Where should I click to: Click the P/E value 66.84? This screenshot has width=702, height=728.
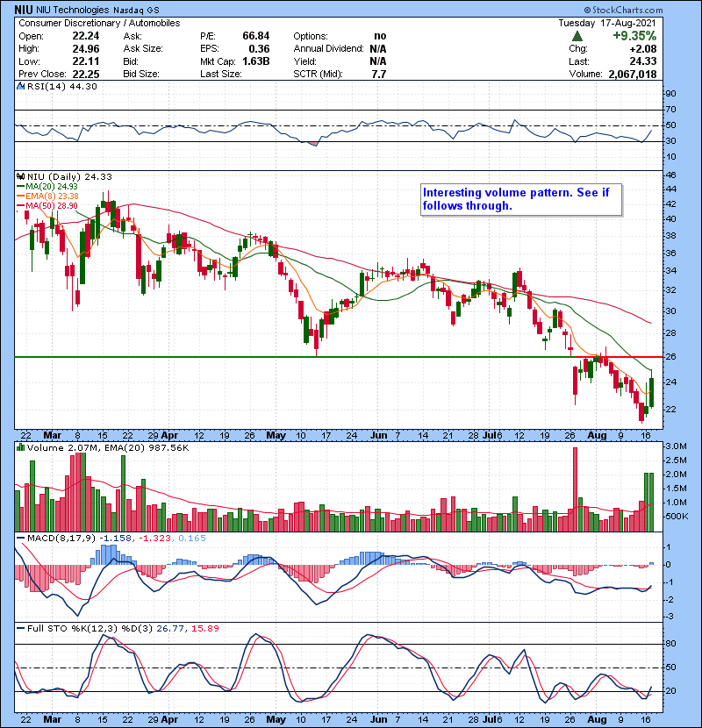coord(256,36)
